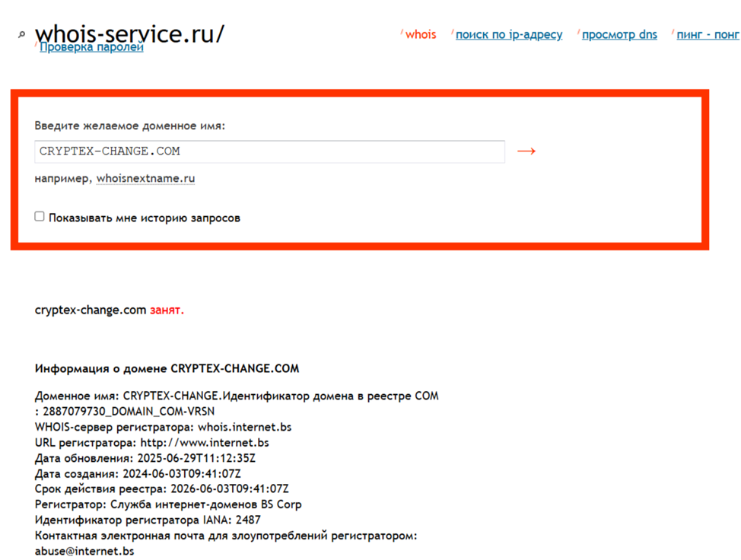Enable 'Показывать мне историю запросов' checkbox
This screenshot has width=741, height=560.
40,216
